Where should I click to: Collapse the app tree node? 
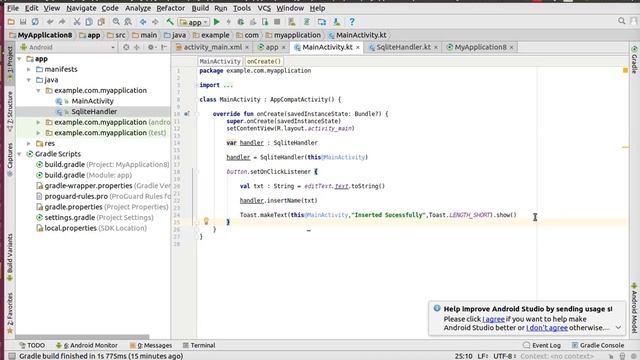[x=20, y=59]
